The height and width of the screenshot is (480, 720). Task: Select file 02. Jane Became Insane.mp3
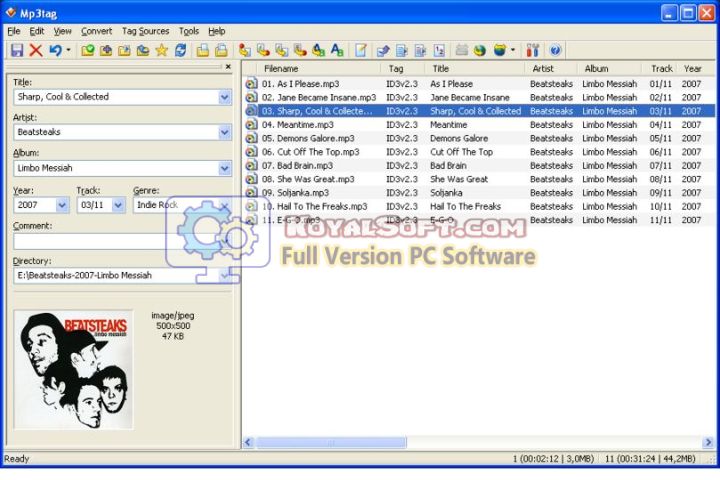(319, 97)
